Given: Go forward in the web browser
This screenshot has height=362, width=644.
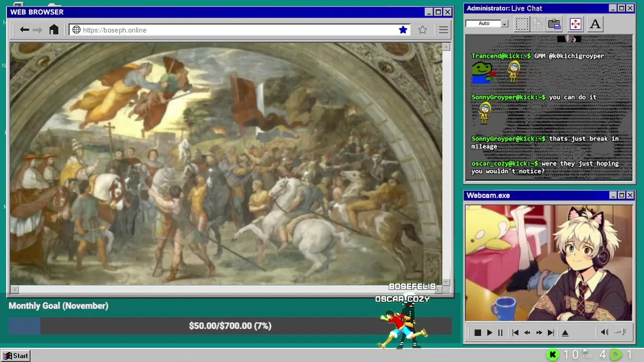Looking at the screenshot, I should [x=38, y=30].
